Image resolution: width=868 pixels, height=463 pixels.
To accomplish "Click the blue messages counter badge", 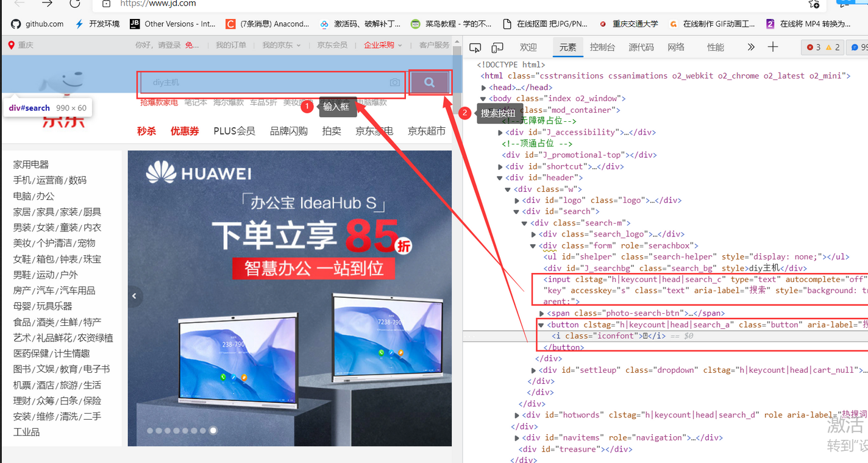I will click(859, 47).
